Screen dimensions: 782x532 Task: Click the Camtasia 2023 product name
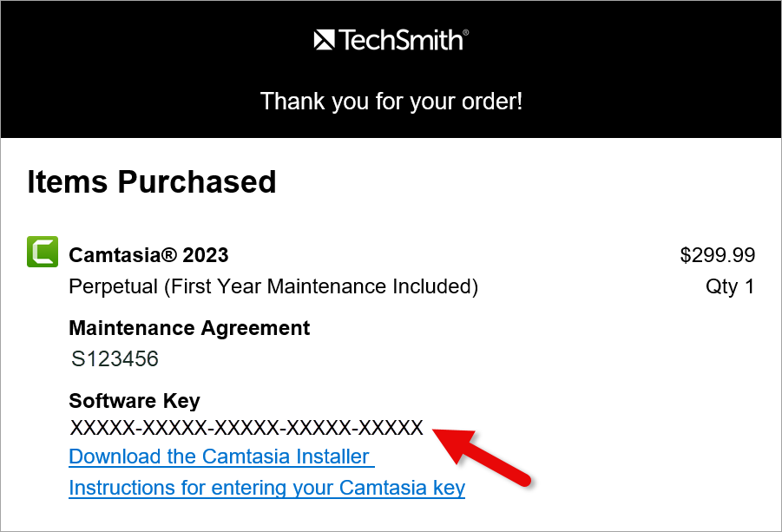148,255
